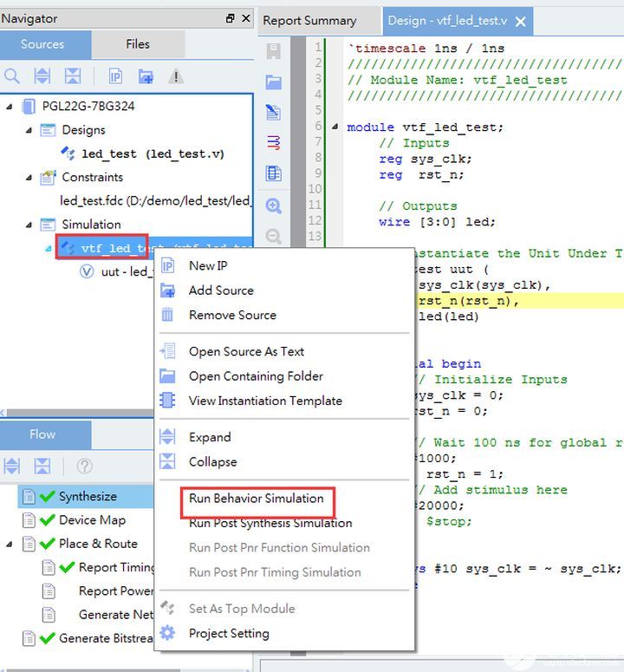624x672 pixels.
Task: Click the help question mark icon in Flow panel
Action: point(84,466)
